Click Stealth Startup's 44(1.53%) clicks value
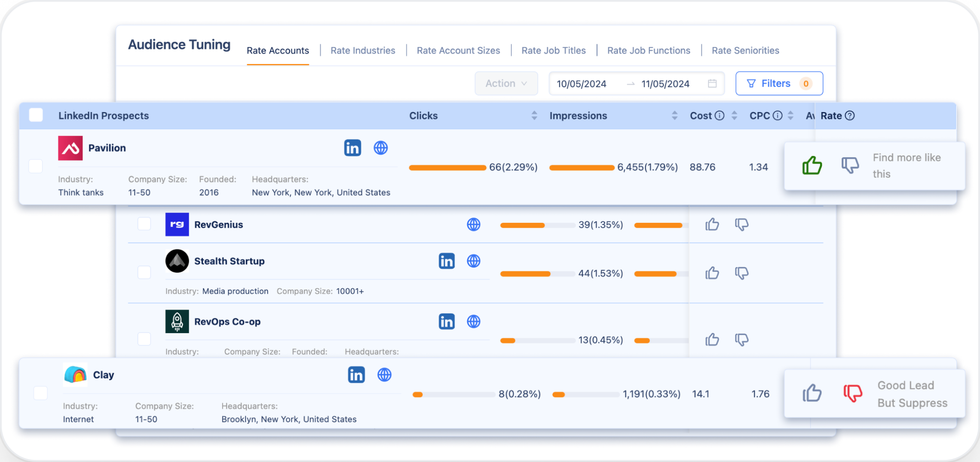This screenshot has height=462, width=980. pyautogui.click(x=600, y=273)
